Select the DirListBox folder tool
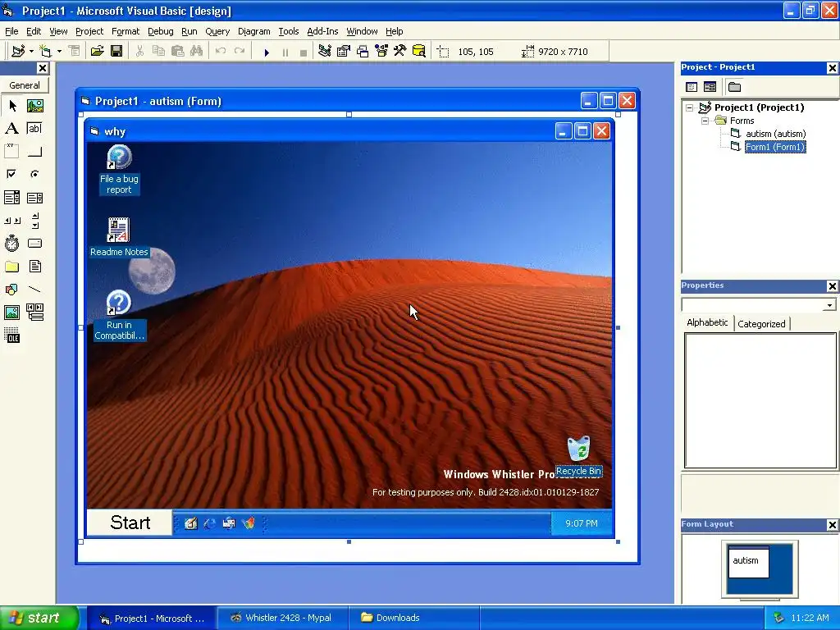The image size is (840, 630). coord(11,267)
